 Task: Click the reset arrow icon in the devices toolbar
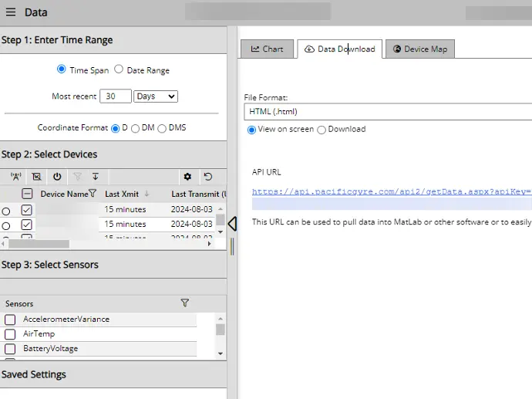[x=207, y=177]
